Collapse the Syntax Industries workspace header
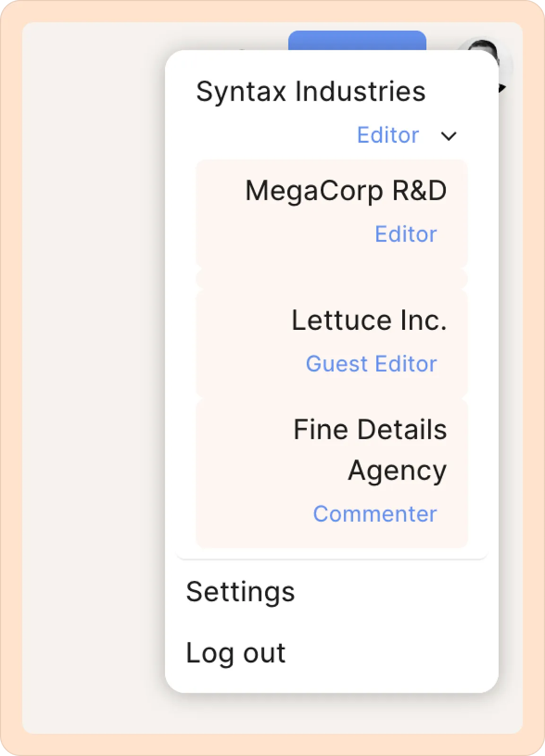The height and width of the screenshot is (756, 545). pos(311,91)
